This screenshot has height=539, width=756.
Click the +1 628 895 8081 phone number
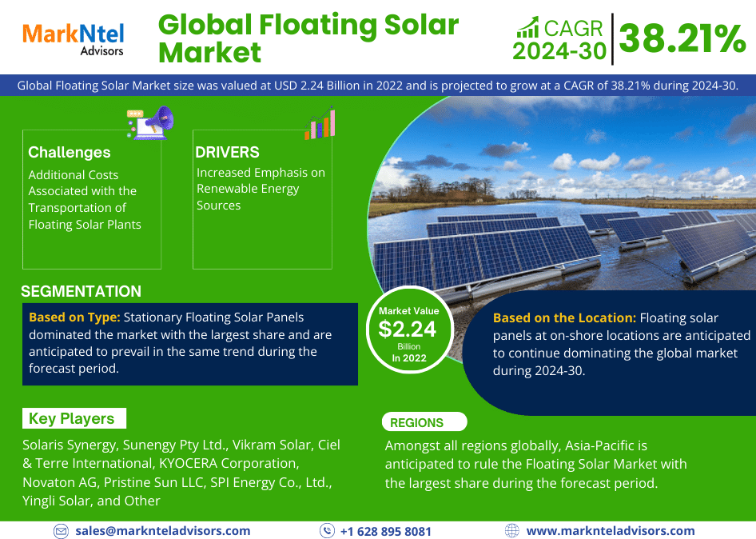[x=386, y=531]
